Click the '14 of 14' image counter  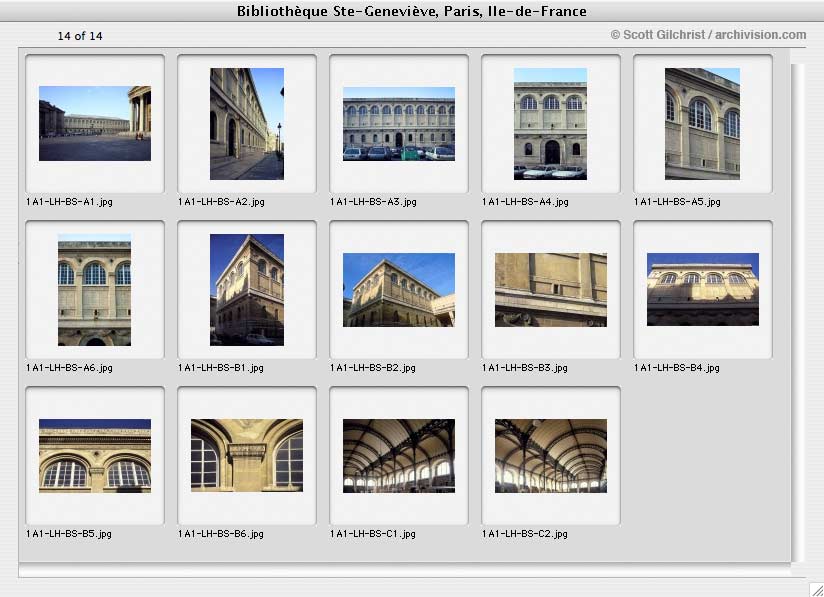pos(80,36)
